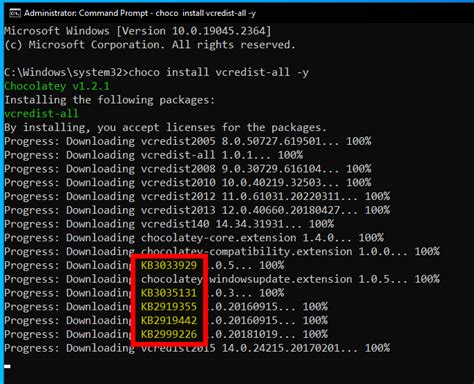The image size is (474, 384).
Task: Click the 'chocolatey-compatibility.extension 1.0.0' progress line
Action: pyautogui.click(x=222, y=251)
